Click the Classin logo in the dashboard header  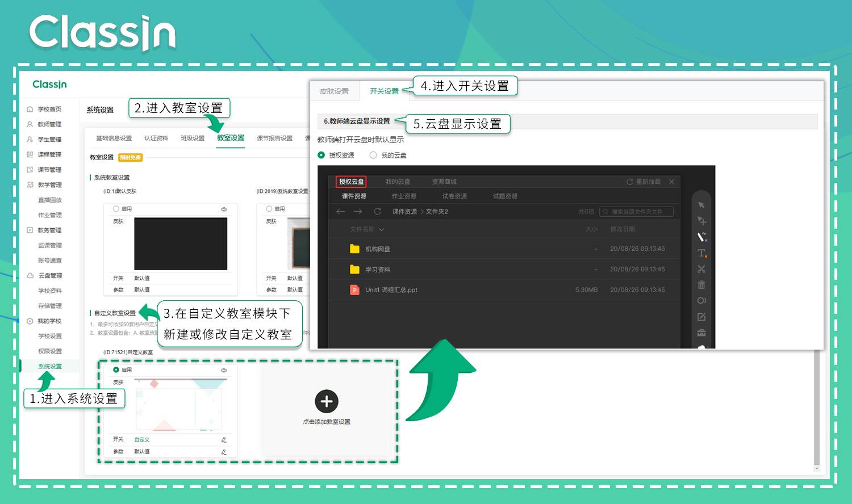pos(49,85)
